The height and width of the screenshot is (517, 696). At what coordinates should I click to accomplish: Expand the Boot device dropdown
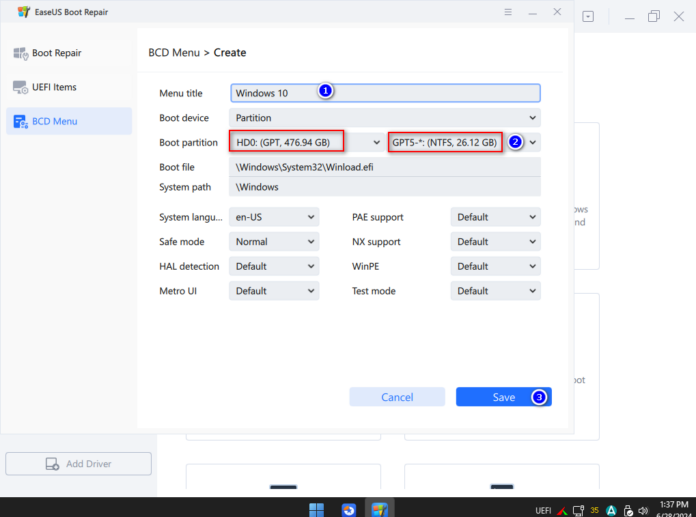coord(385,118)
